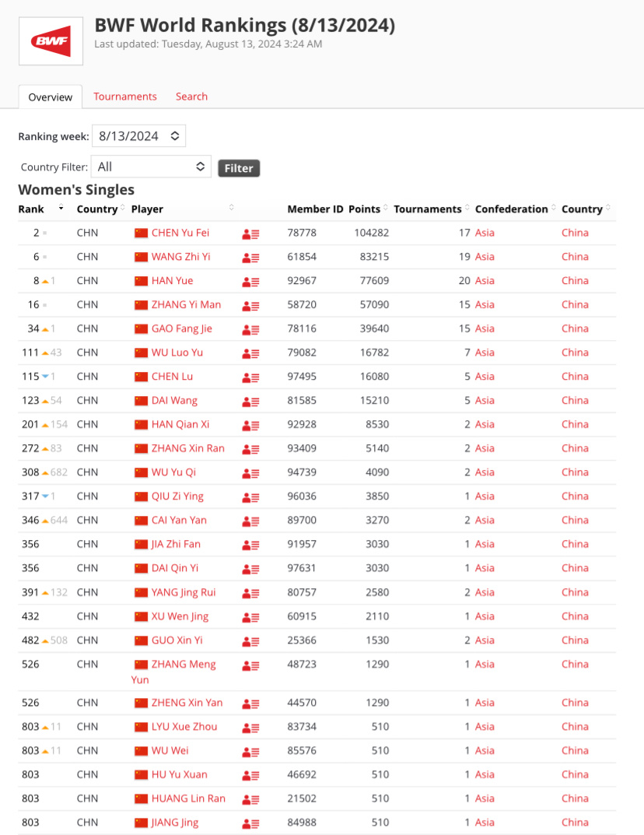
Task: Open GAO Fang Jie's player profile icon
Action: pos(250,330)
